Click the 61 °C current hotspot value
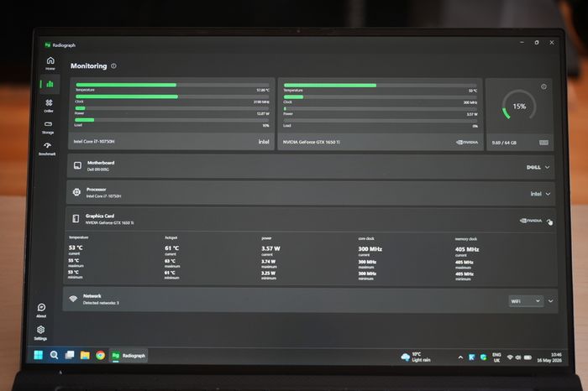The height and width of the screenshot is (391, 588). [171, 248]
